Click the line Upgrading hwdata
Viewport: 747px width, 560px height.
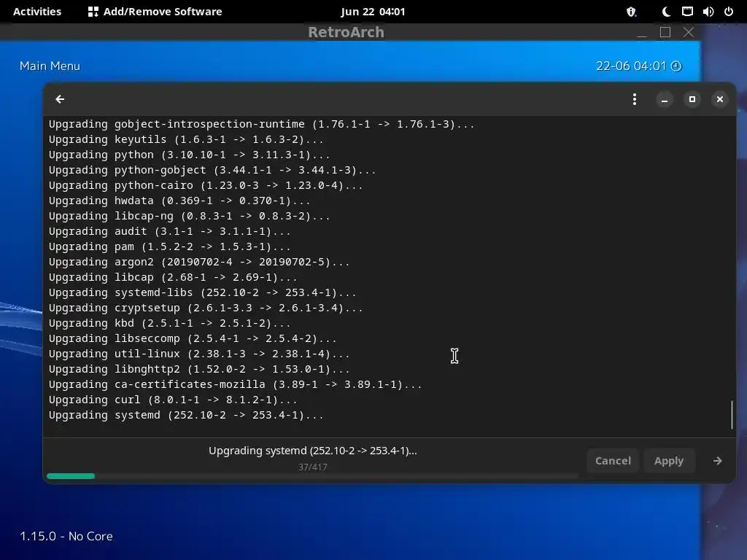(179, 201)
